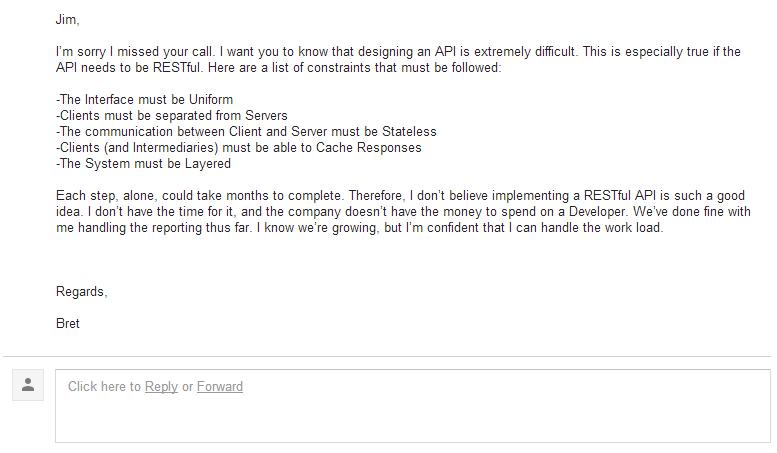Screen dimensions: 777x453
Task: Click the line 'The Interface must be Uniform'
Action: pos(144,100)
